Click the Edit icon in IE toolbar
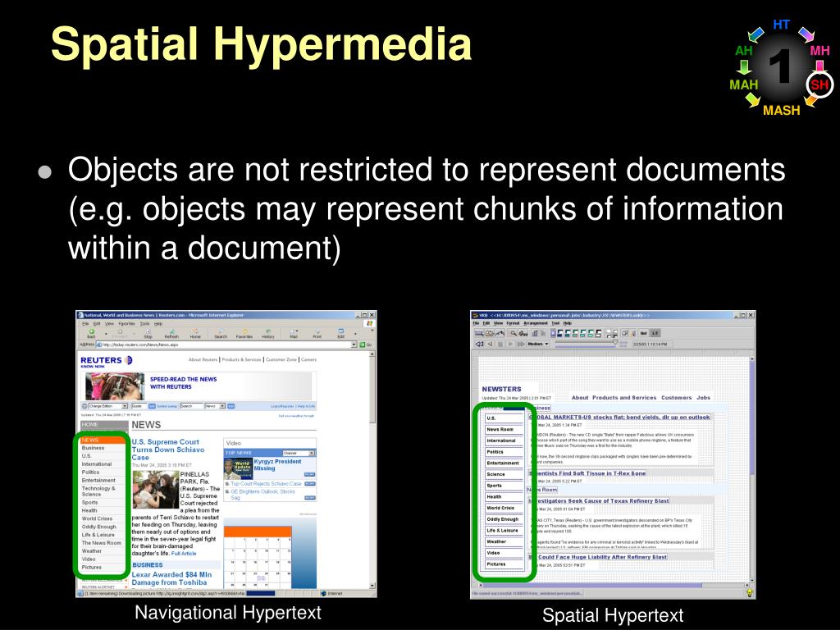This screenshot has width=840, height=630. pyautogui.click(x=340, y=333)
